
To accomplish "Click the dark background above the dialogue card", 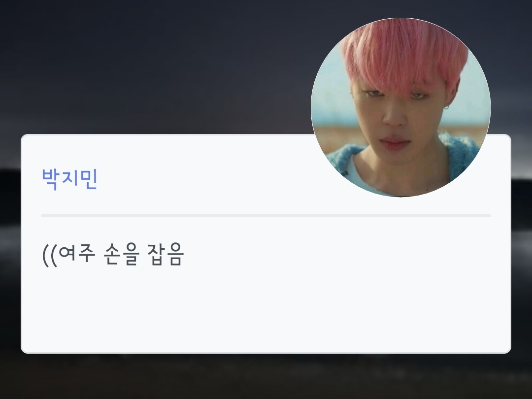I will click(153, 68).
